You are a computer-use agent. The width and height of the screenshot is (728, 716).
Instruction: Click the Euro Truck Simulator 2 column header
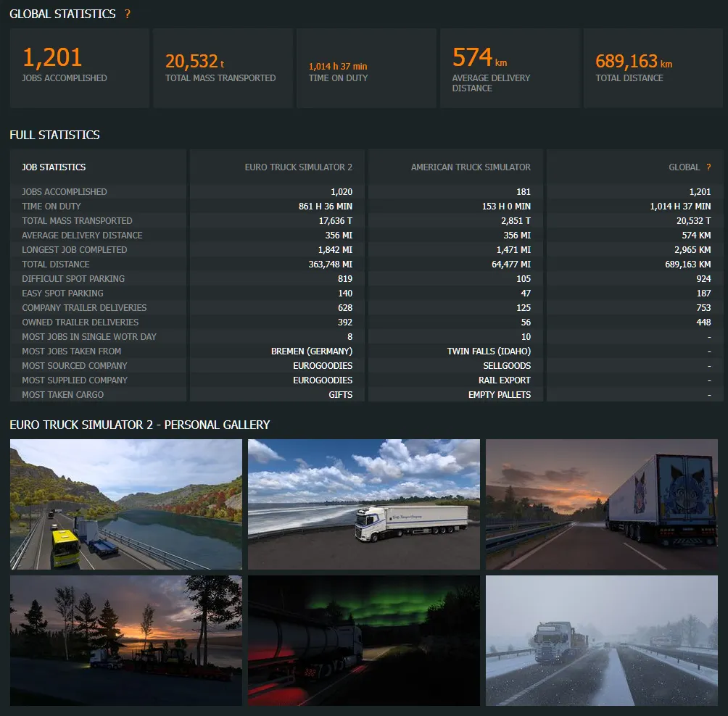299,167
